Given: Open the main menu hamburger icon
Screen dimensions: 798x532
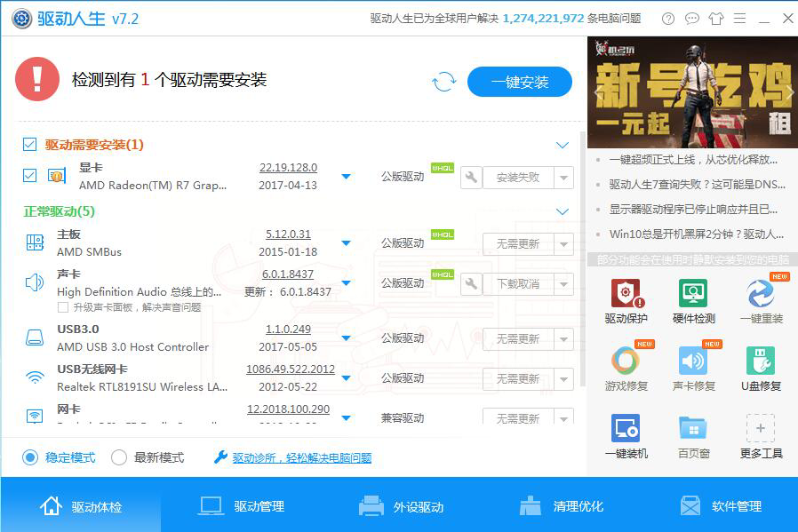Looking at the screenshot, I should tap(739, 19).
